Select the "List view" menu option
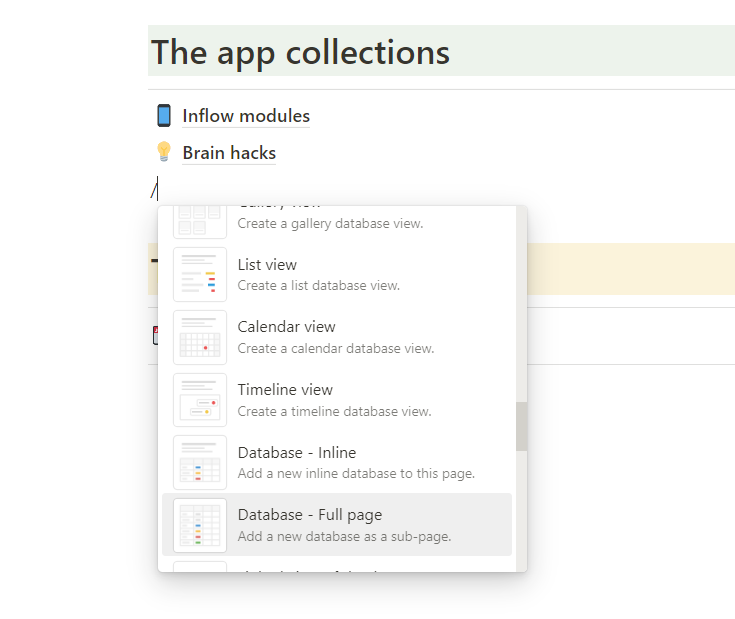 pyautogui.click(x=267, y=265)
